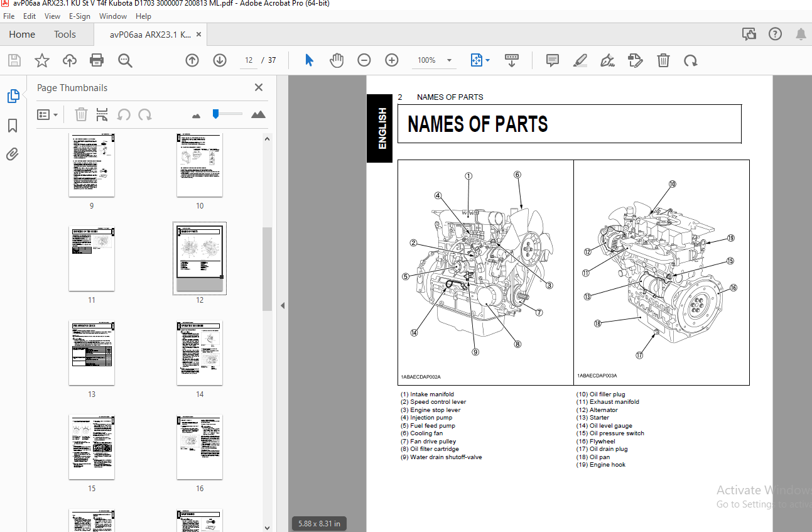The image size is (812, 532).
Task: Open the help question mark icon
Action: point(775,34)
